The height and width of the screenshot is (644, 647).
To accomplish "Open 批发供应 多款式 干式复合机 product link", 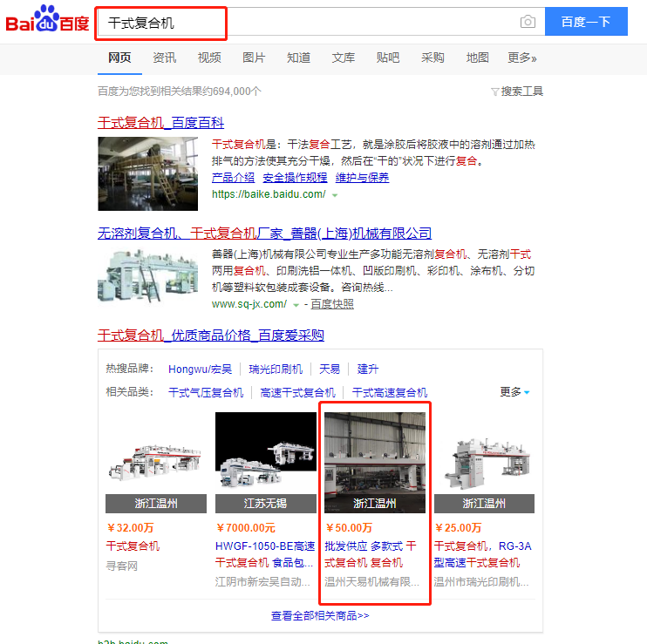I will pos(370,554).
